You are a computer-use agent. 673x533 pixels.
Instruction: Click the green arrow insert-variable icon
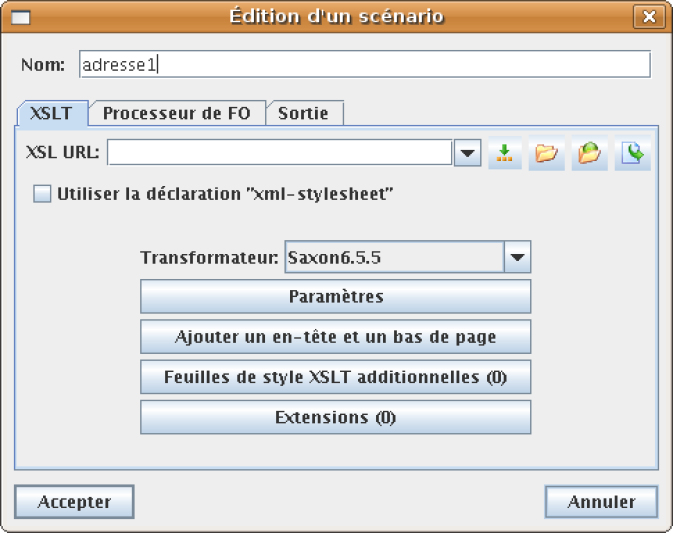tap(505, 153)
